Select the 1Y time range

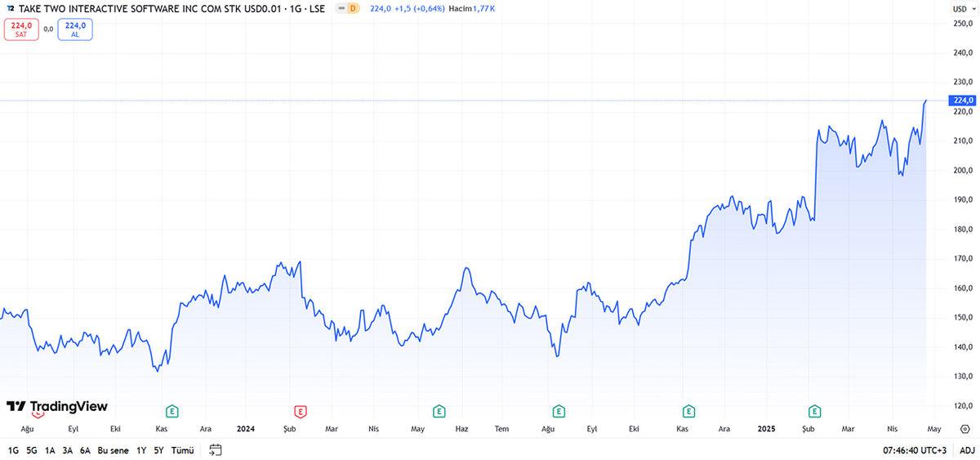point(141,450)
